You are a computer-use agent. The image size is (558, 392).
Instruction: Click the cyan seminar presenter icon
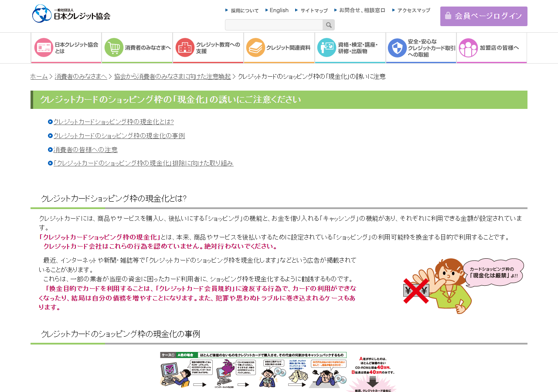pyautogui.click(x=327, y=47)
